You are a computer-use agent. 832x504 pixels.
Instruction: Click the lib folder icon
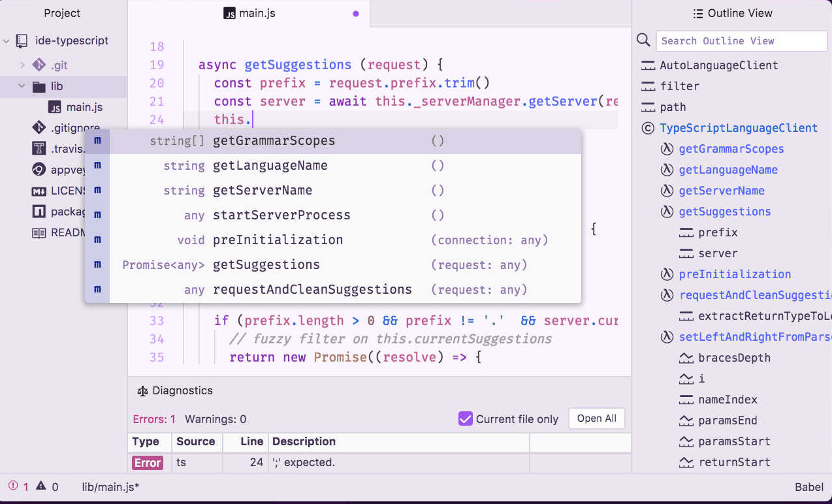point(39,86)
